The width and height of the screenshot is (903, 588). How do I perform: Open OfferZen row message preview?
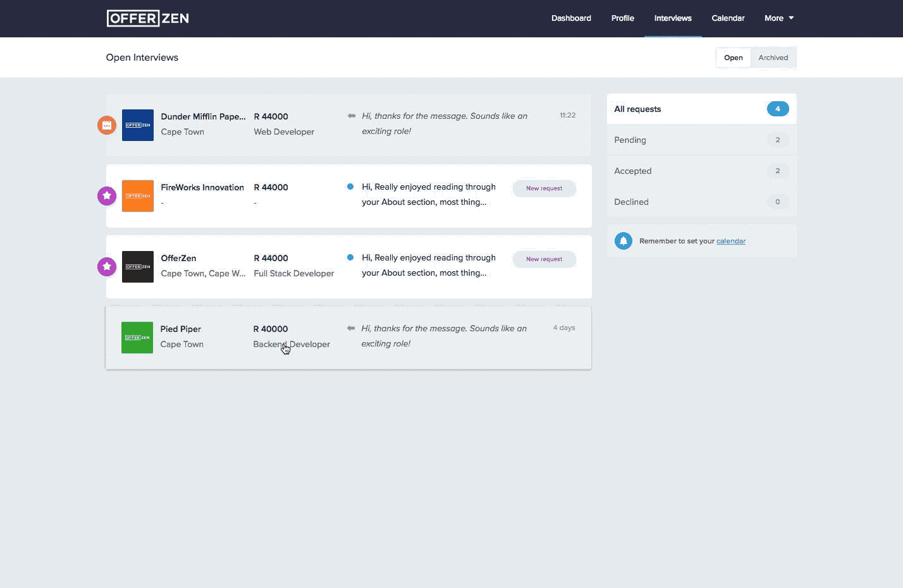(429, 265)
